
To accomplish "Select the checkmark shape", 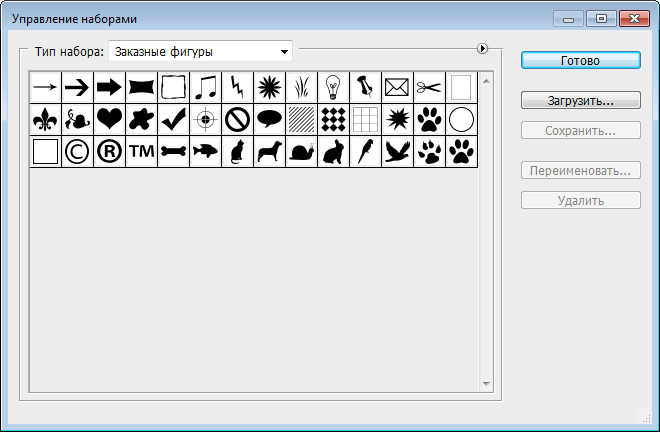I will 173,120.
